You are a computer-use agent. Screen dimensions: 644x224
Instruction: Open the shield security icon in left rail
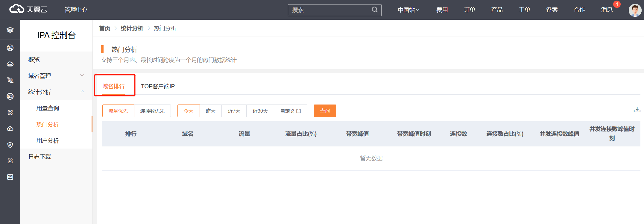(10, 145)
